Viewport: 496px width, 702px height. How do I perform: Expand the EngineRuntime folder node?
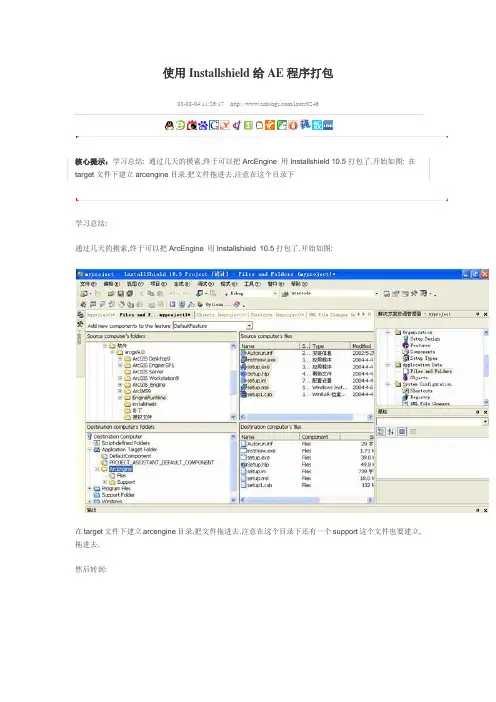[x=120, y=398]
